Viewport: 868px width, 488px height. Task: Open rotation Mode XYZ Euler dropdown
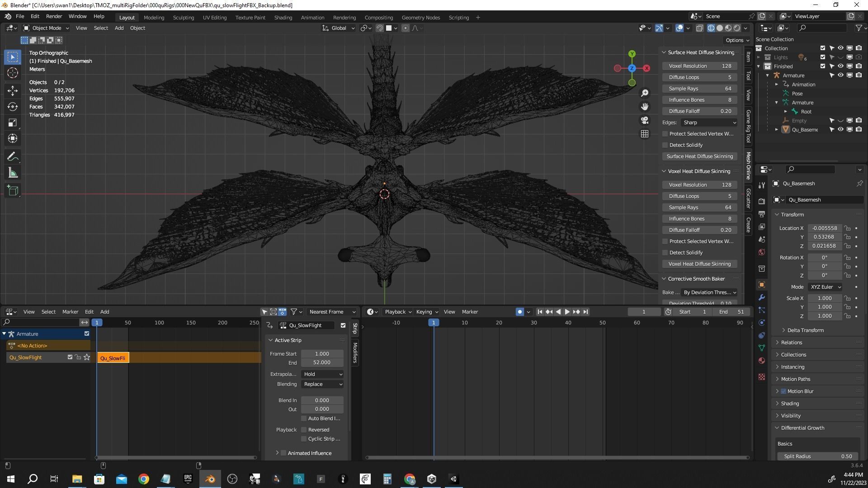point(825,287)
